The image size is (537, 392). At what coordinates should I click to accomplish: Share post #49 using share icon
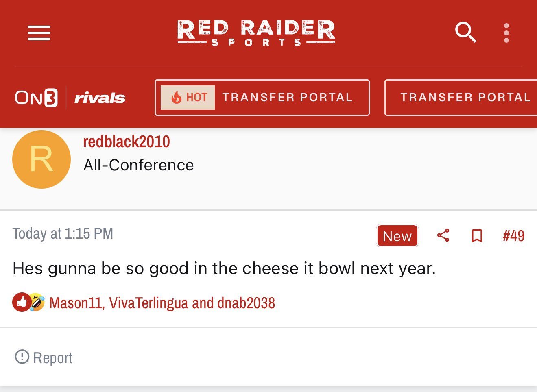point(443,235)
